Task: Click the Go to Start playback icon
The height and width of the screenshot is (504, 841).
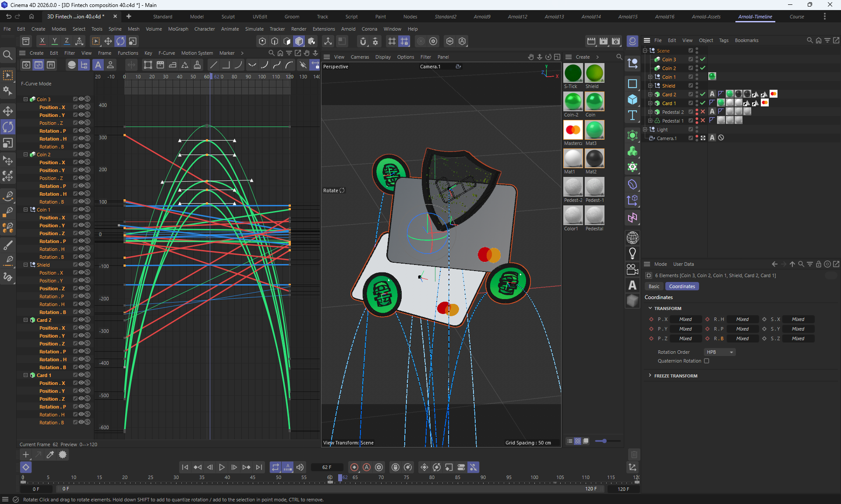Action: [185, 467]
